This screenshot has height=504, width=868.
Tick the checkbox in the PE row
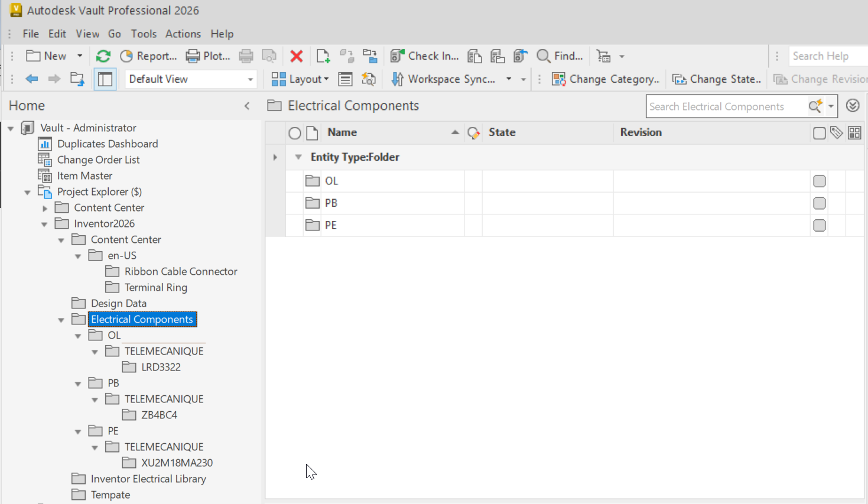pos(819,225)
